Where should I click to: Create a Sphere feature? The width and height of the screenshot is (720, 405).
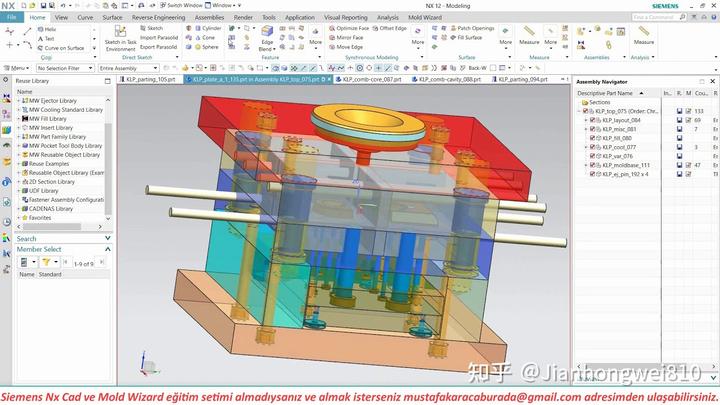pos(207,47)
